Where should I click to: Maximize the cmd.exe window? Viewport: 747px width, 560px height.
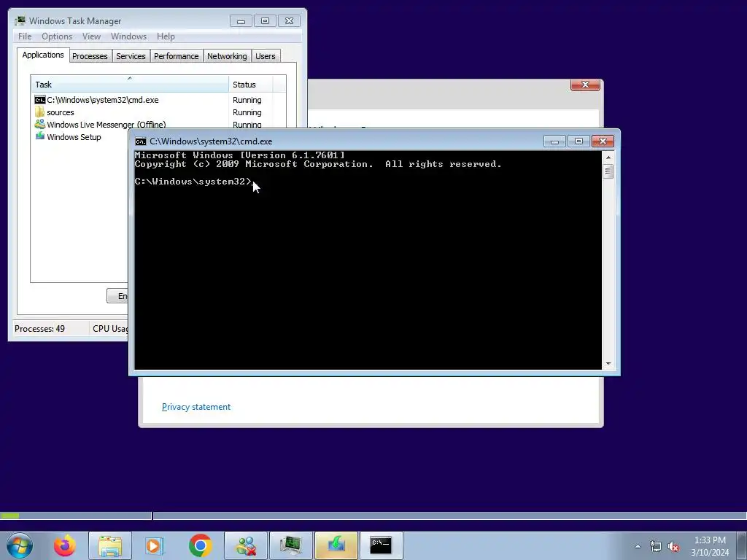[x=578, y=141]
